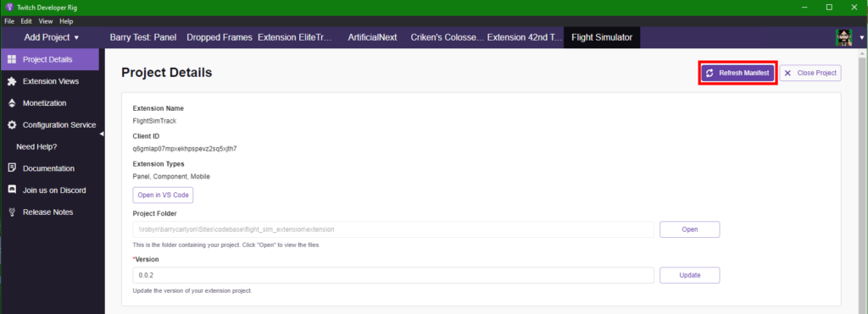Screen dimensions: 868x314
Task: Minimize the Twitch Developer Rig window
Action: pos(804,7)
